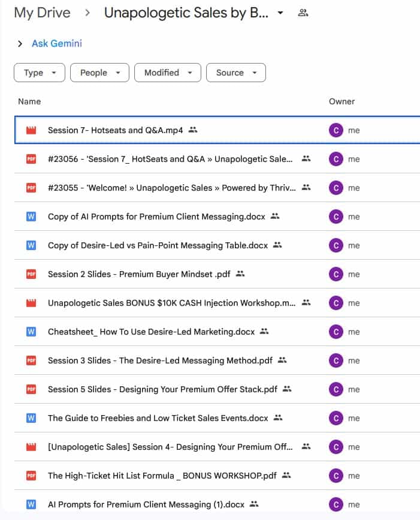Click the shared icon next to Session 3 Slides
420x520 pixels.
point(283,360)
